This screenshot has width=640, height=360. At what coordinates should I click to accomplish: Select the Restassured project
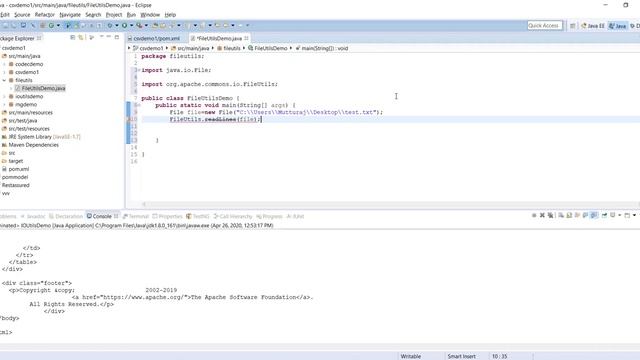tap(15, 185)
